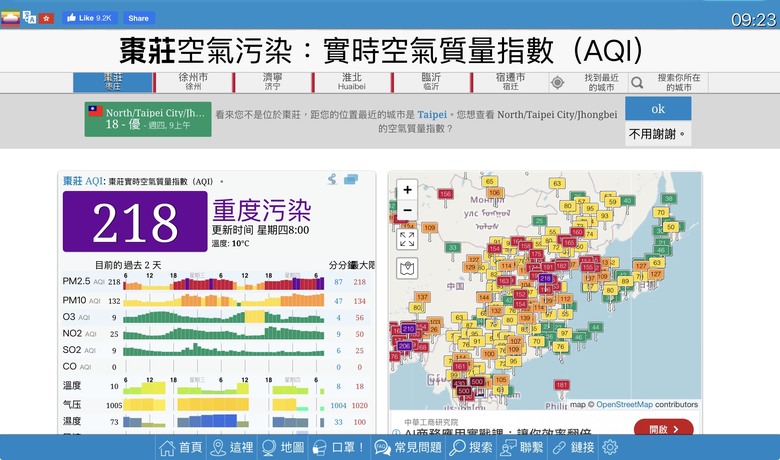Open 常見問題 FAQ in bottom bar
Viewport: 780px width, 460px height.
(408, 448)
